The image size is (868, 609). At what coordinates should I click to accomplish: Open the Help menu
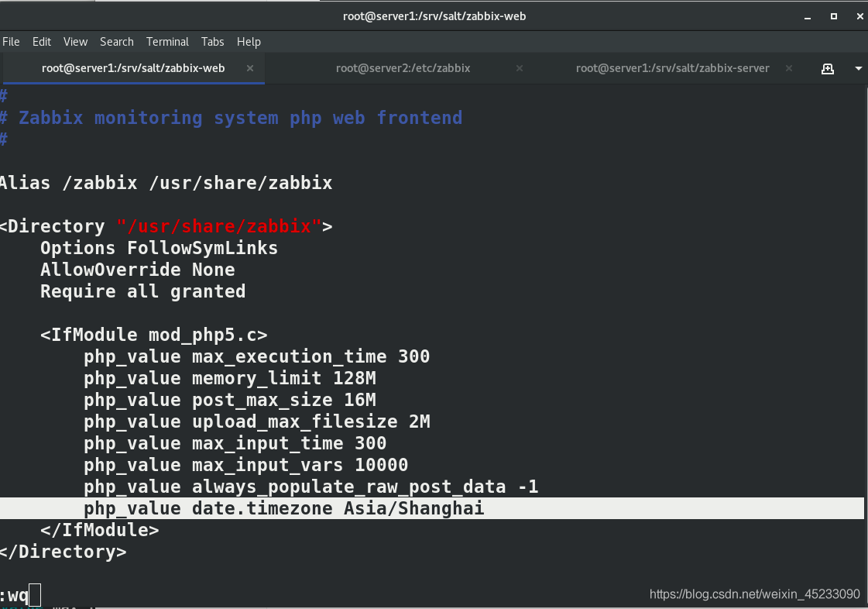pos(249,42)
